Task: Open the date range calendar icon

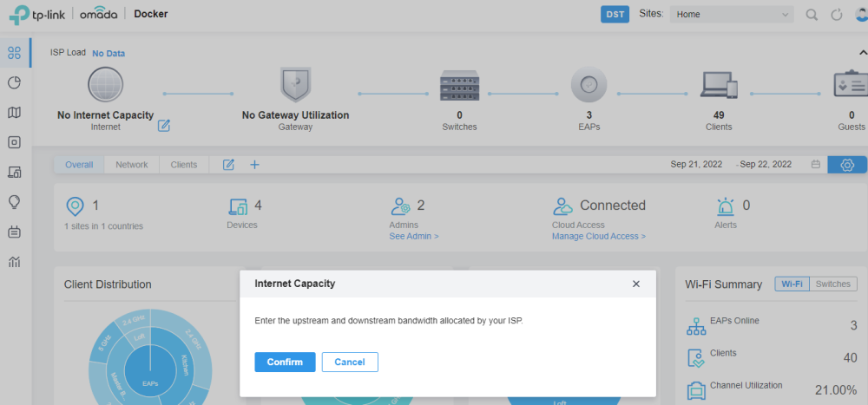Action: 815,164
